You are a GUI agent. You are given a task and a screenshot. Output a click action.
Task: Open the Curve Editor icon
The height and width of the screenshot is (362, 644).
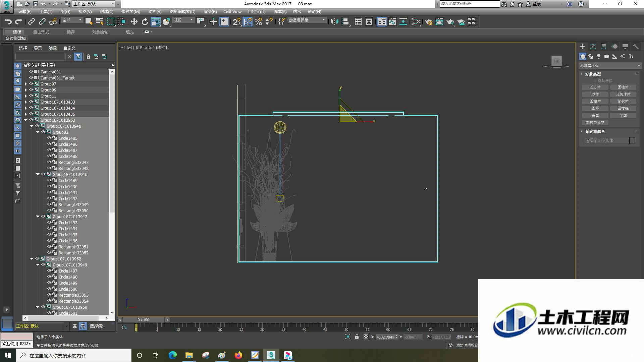392,22
